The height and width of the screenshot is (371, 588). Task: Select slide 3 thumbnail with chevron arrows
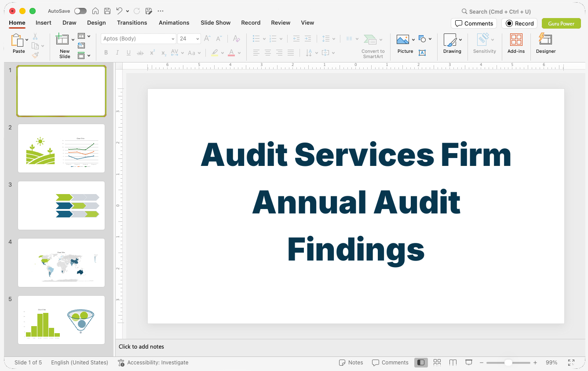(61, 206)
